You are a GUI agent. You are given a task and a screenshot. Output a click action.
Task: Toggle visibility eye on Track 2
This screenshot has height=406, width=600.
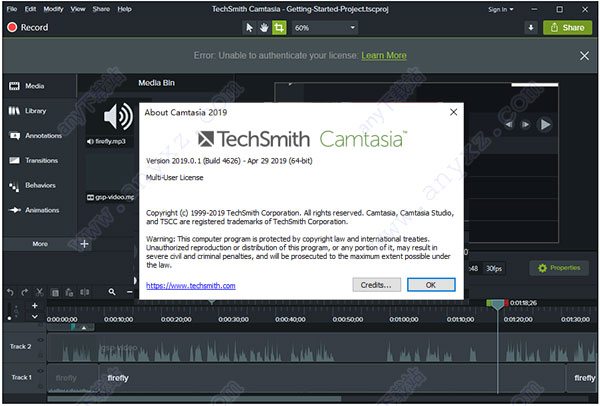click(x=41, y=340)
